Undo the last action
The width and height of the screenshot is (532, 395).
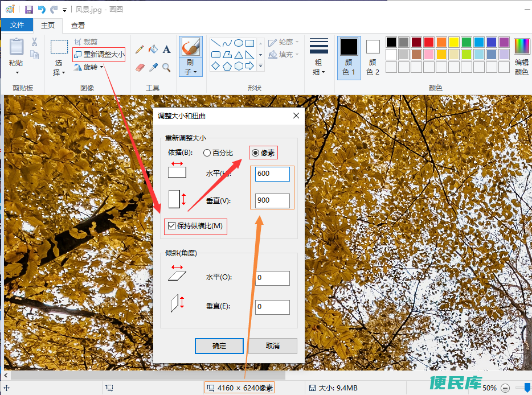click(x=42, y=10)
